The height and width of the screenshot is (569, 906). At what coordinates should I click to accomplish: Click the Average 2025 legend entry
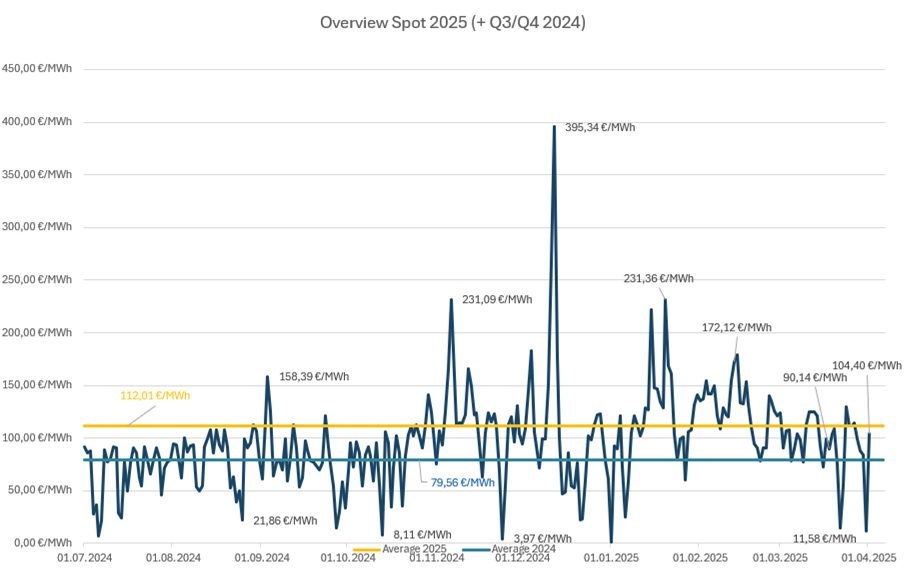click(x=414, y=549)
